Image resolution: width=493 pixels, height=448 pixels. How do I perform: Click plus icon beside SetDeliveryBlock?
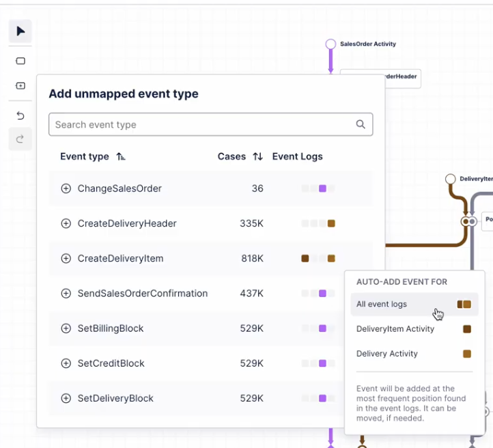click(x=66, y=398)
